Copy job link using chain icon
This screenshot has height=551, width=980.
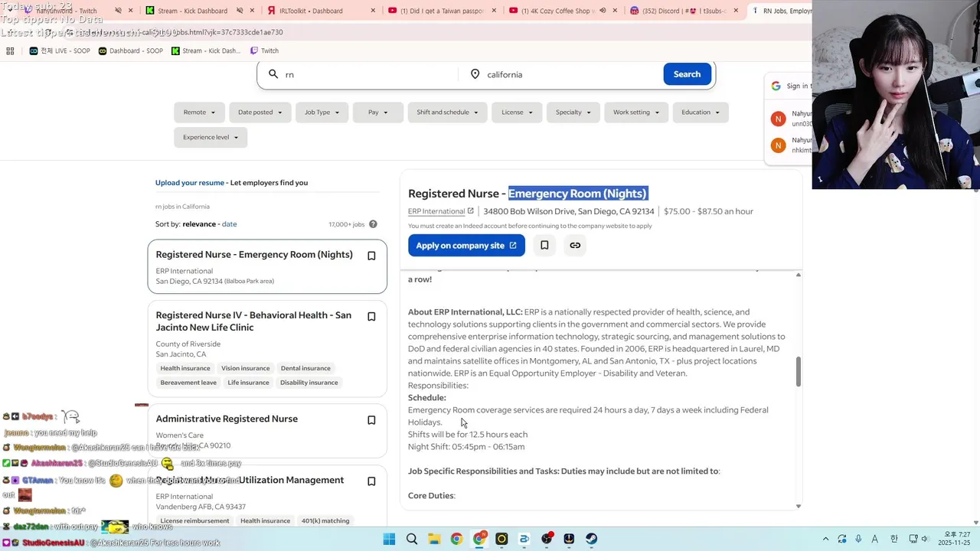(x=575, y=245)
